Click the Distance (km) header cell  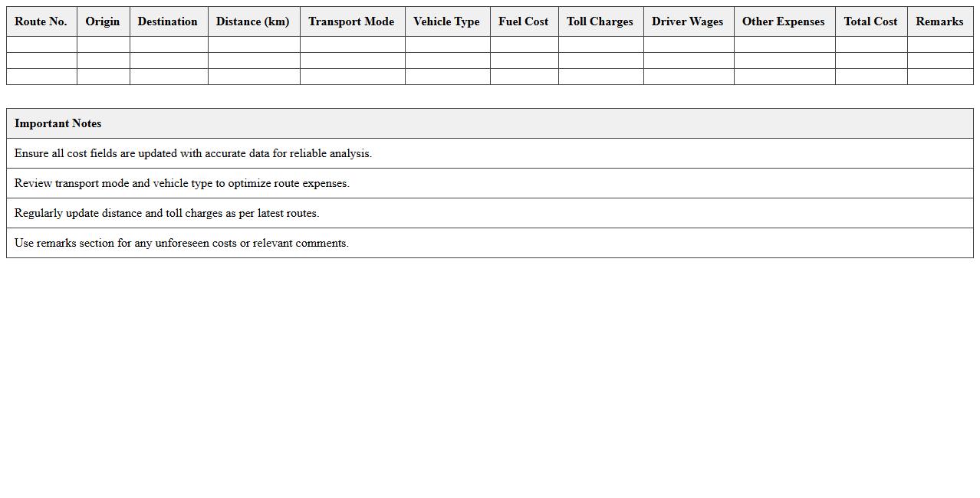(253, 21)
